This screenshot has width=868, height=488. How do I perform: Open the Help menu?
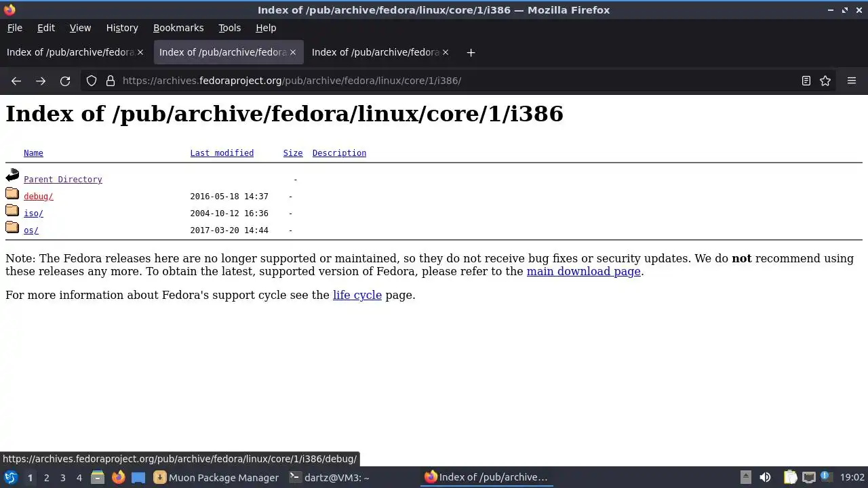coord(266,28)
